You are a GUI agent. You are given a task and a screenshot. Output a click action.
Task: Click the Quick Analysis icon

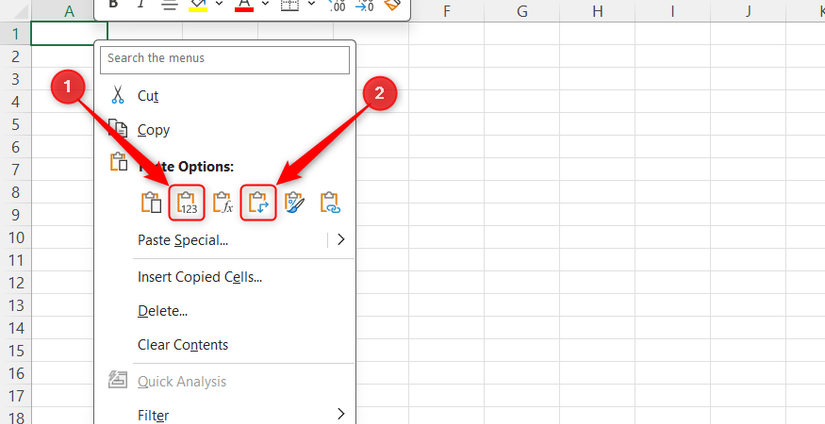117,380
